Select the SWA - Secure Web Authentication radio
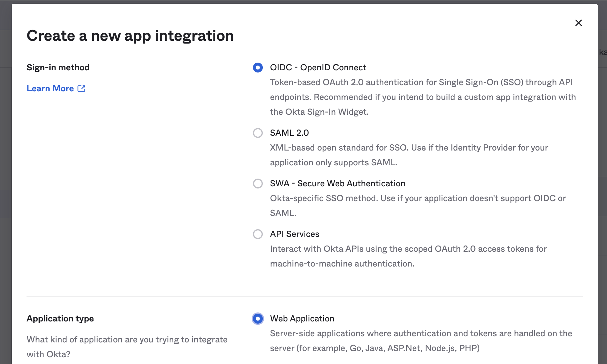 click(258, 184)
